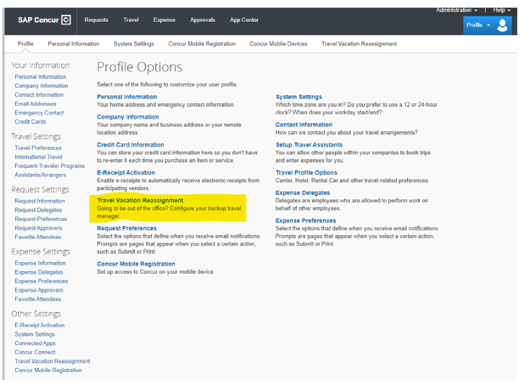Open the Administration dropdown menu
532x392 pixels.
coord(456,10)
